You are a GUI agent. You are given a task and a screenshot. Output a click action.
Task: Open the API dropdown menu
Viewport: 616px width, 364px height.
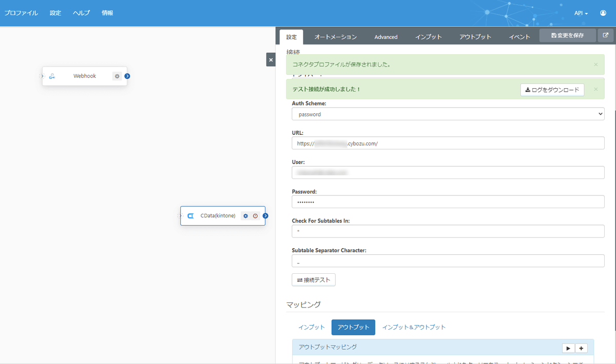[x=581, y=13]
